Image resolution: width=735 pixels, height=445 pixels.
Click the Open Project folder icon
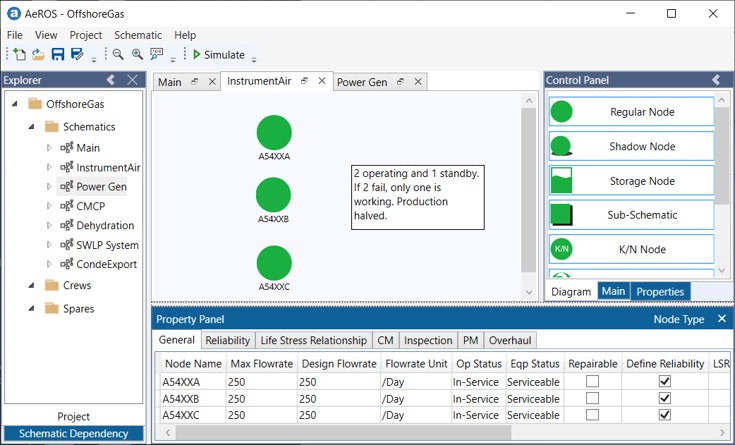coord(38,55)
